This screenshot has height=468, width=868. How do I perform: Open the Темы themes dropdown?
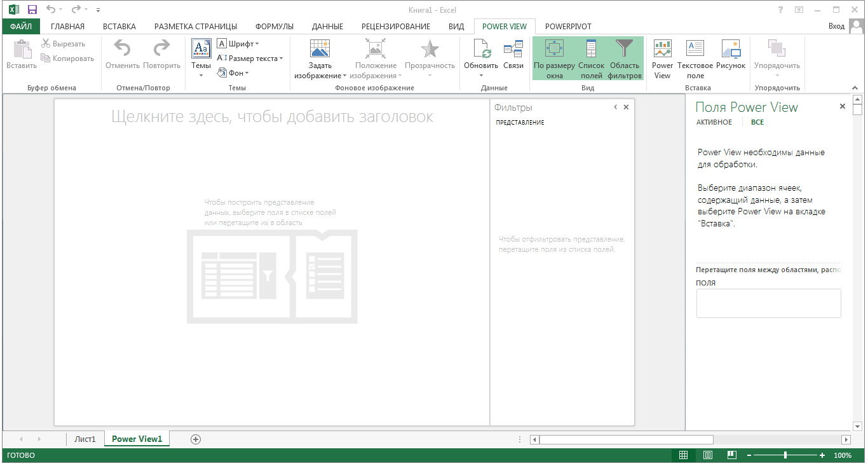click(x=201, y=59)
